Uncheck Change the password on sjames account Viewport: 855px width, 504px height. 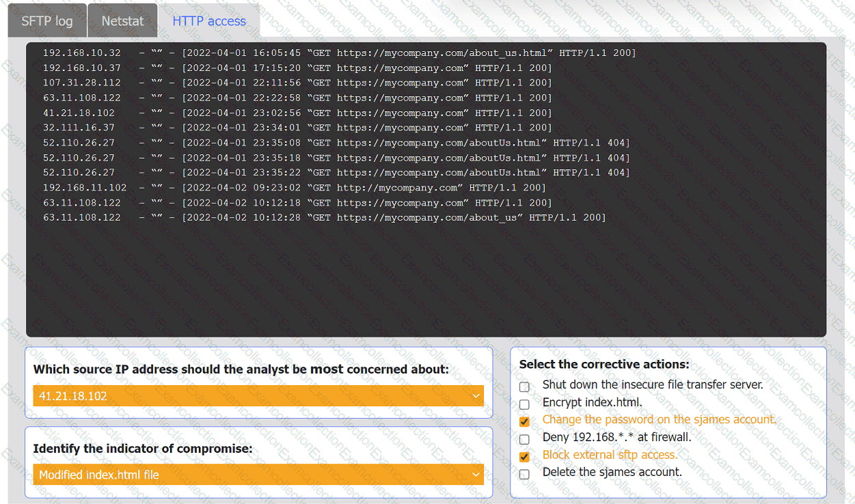[x=524, y=422]
